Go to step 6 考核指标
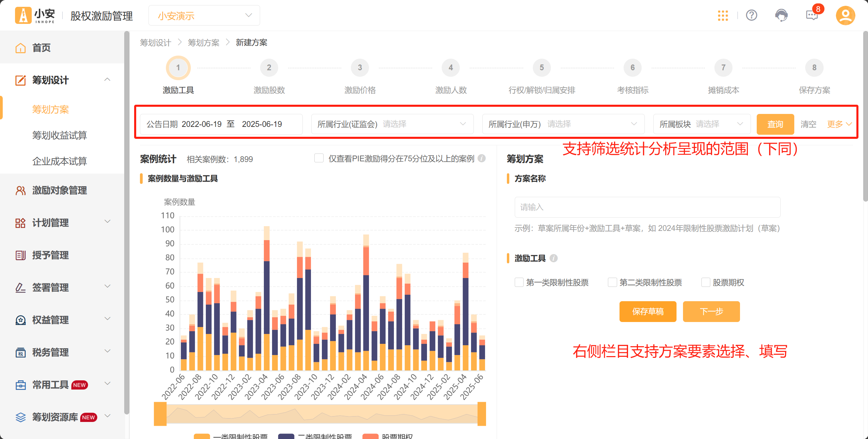The image size is (868, 439). pyautogui.click(x=632, y=68)
